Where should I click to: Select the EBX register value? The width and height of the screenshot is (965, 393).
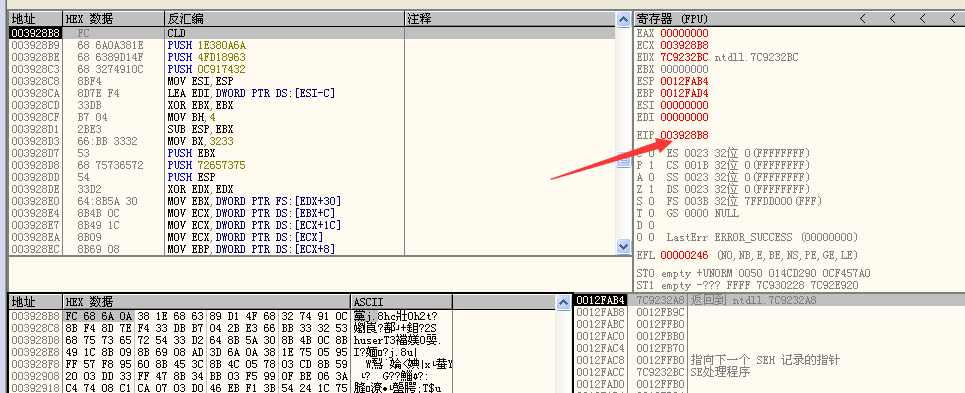pyautogui.click(x=684, y=69)
